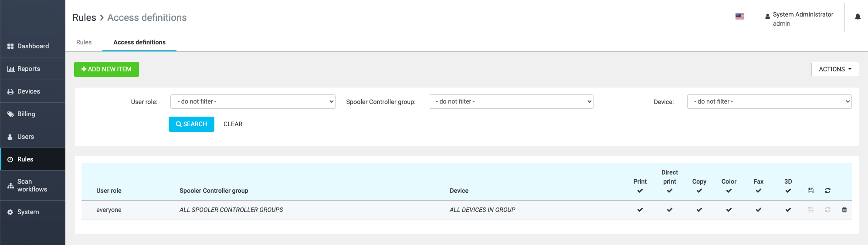Image resolution: width=868 pixels, height=245 pixels.
Task: Click the save icon in table header
Action: 810,191
